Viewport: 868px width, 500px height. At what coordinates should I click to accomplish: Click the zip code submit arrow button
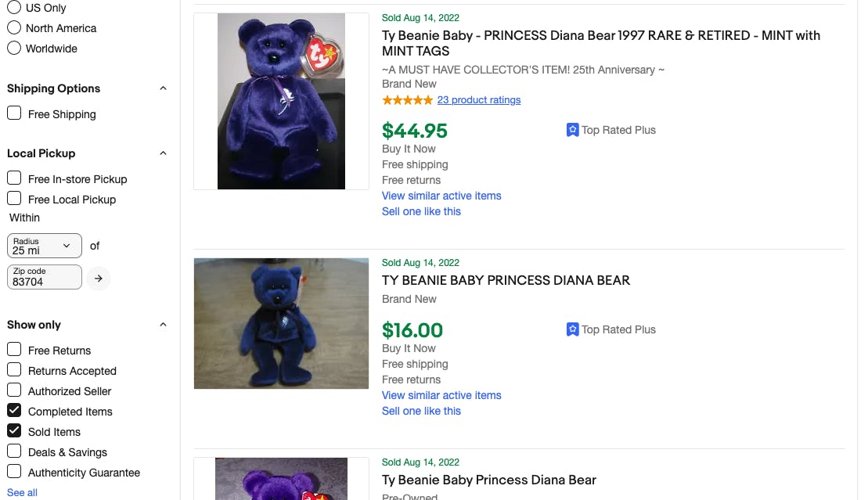[99, 278]
